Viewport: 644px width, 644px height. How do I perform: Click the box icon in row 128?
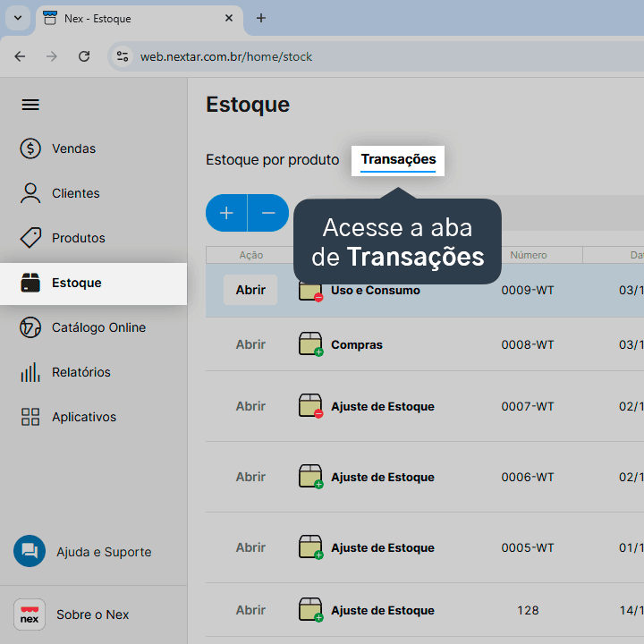click(311, 610)
